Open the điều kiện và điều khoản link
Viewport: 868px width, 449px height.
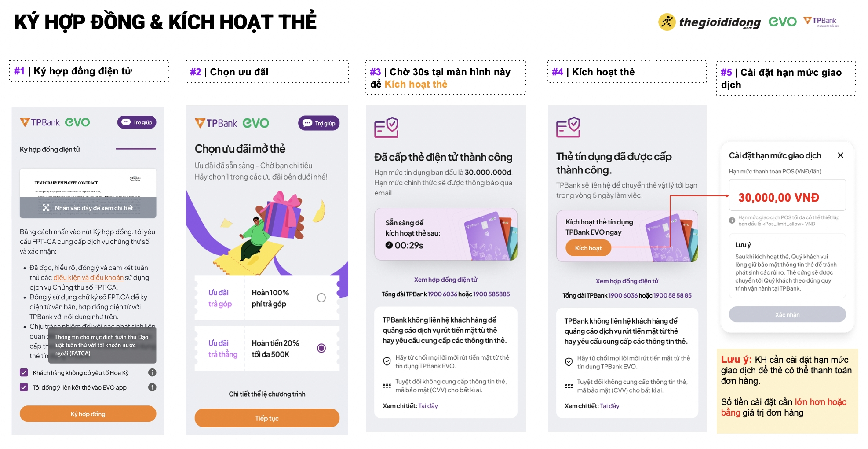click(x=88, y=277)
